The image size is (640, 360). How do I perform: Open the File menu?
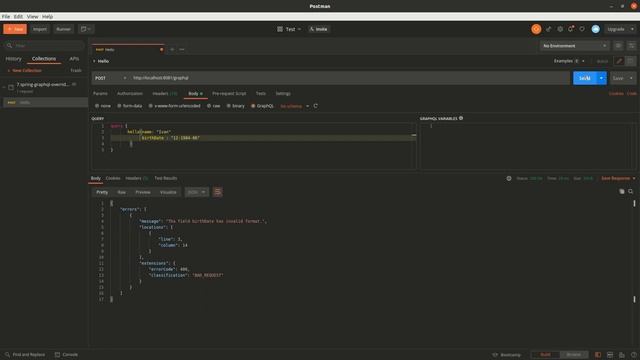(6, 17)
